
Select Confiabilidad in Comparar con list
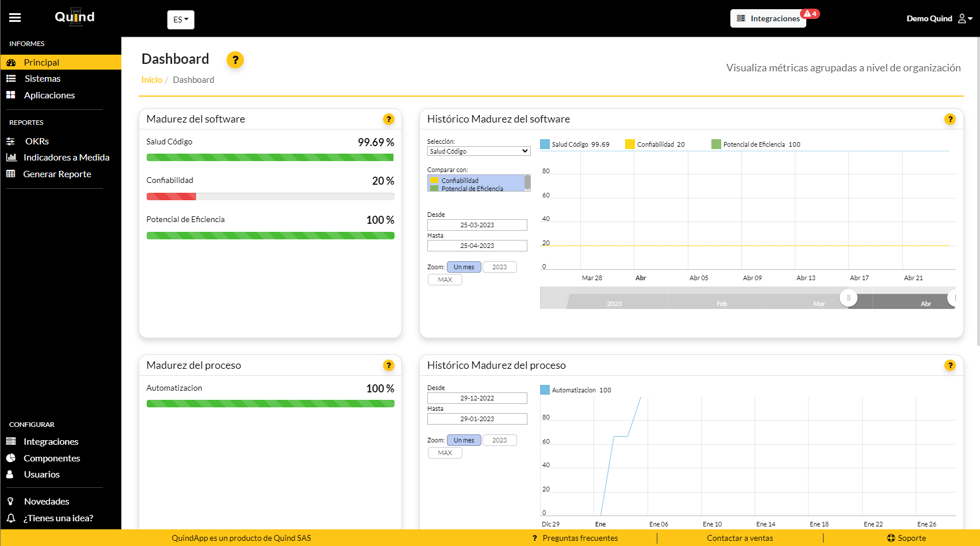(476, 180)
